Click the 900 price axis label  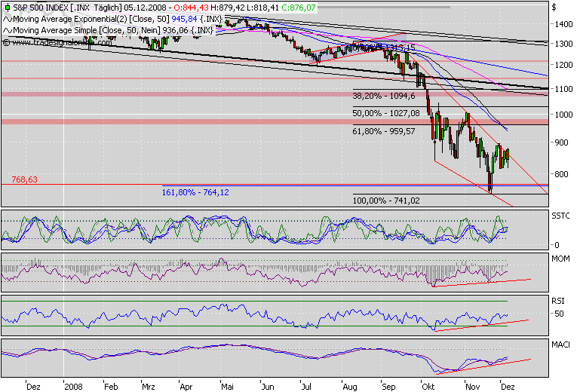coord(561,142)
